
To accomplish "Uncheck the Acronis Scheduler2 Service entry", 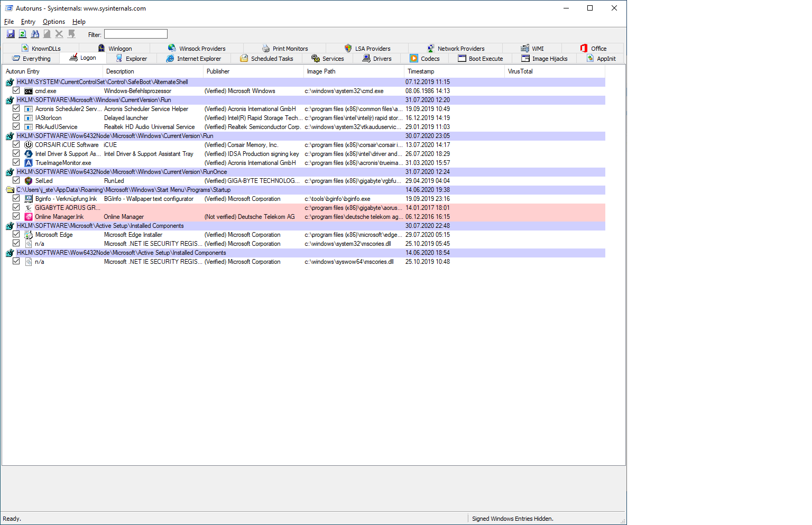I will [16, 108].
